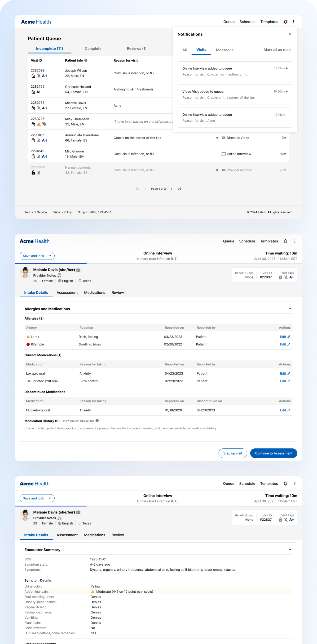Click warning triangle under visit 2283726
The image size is (317, 644).
(39, 124)
